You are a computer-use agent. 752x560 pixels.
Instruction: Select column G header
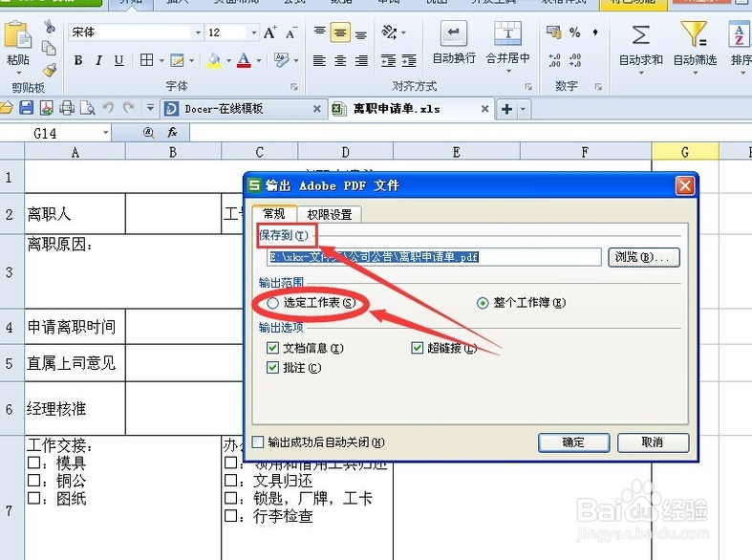[x=685, y=153]
